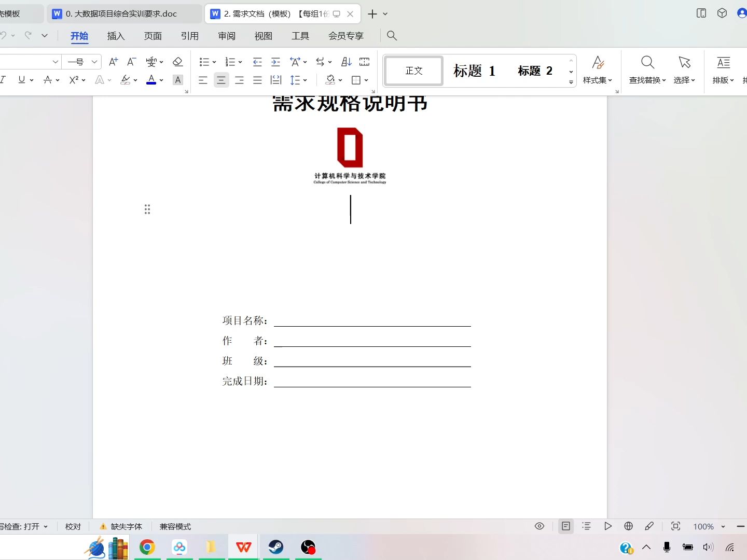Switch to the 视图 ribbon tab

click(x=264, y=36)
